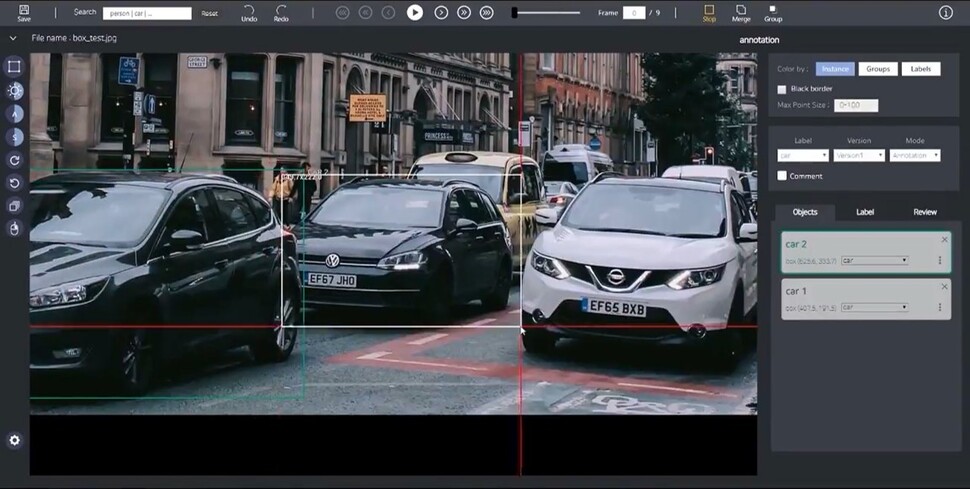Switch to the Label tab
This screenshot has width=970, height=489.
point(865,212)
